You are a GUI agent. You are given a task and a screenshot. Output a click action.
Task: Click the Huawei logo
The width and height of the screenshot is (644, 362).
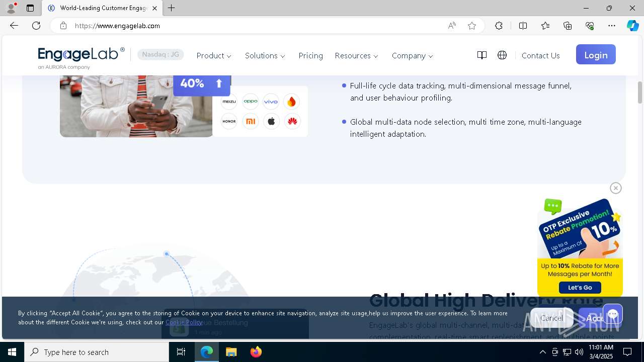click(x=292, y=121)
